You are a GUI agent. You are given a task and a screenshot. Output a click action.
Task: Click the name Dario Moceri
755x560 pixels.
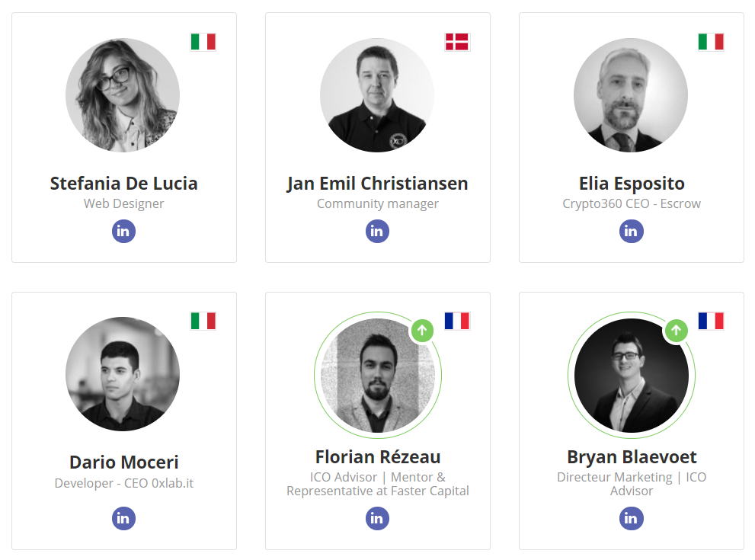123,462
